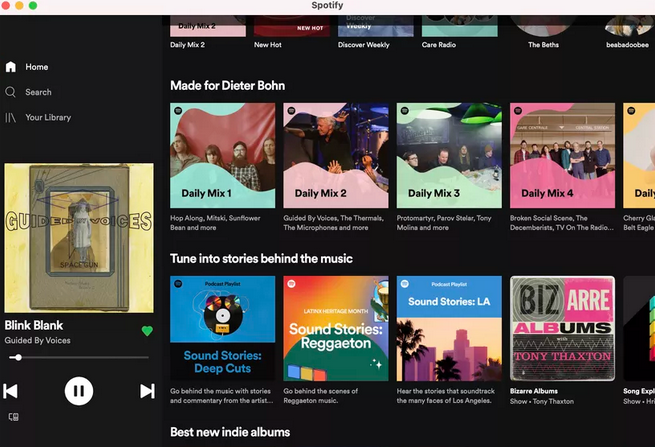655x447 pixels.
Task: Click 'Hear the stories that soundtrack' description
Action: [446, 396]
